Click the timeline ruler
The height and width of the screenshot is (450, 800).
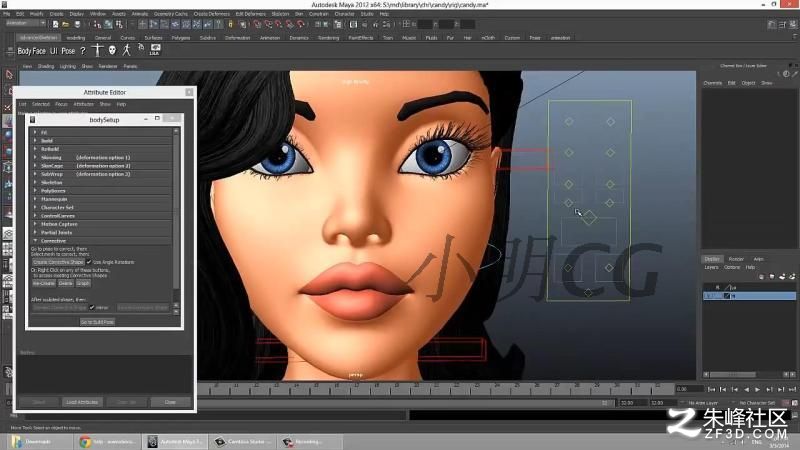point(434,389)
